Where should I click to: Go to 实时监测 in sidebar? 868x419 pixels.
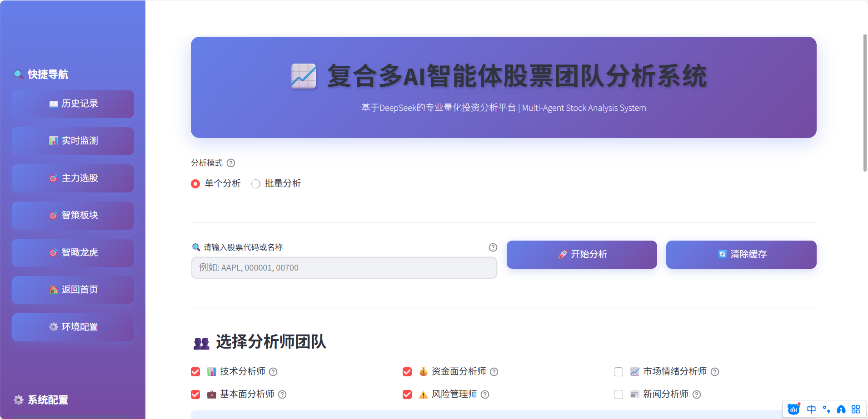coord(73,141)
